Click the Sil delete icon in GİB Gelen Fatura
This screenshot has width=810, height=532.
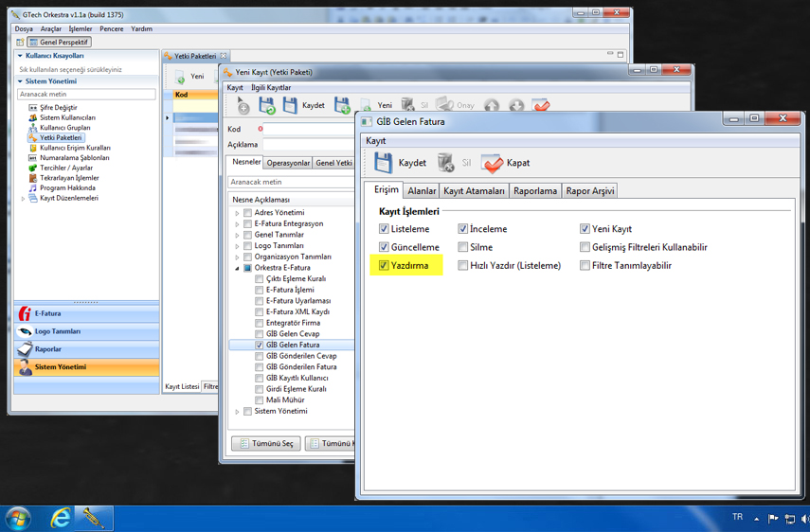(445, 163)
